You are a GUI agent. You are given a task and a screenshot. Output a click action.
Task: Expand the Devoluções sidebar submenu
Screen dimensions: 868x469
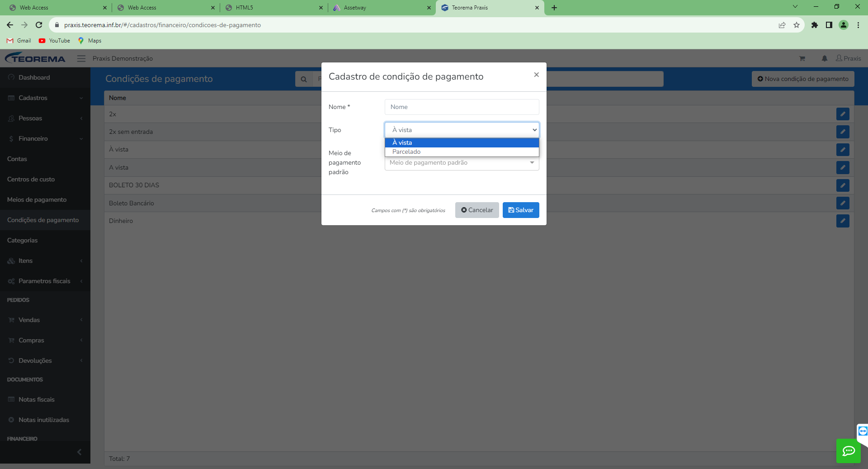click(45, 360)
